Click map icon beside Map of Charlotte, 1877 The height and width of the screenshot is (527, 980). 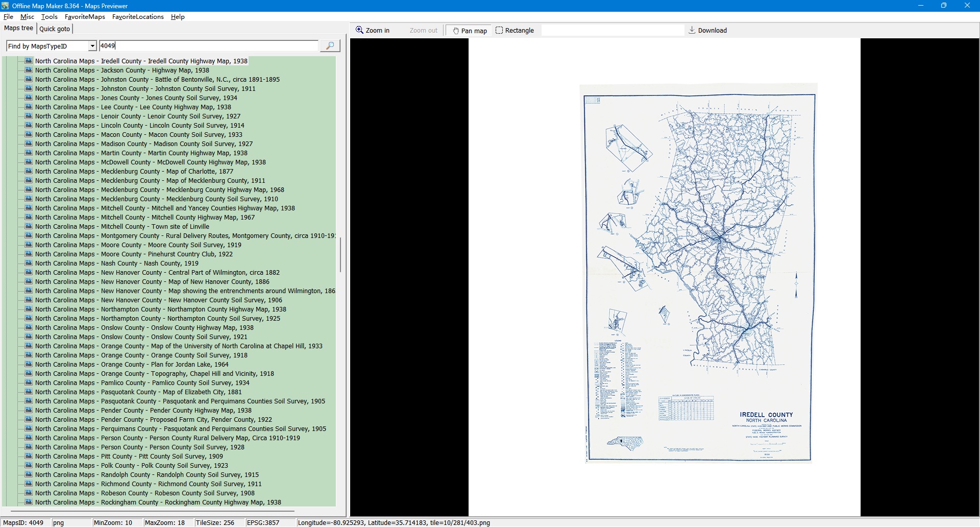[29, 171]
